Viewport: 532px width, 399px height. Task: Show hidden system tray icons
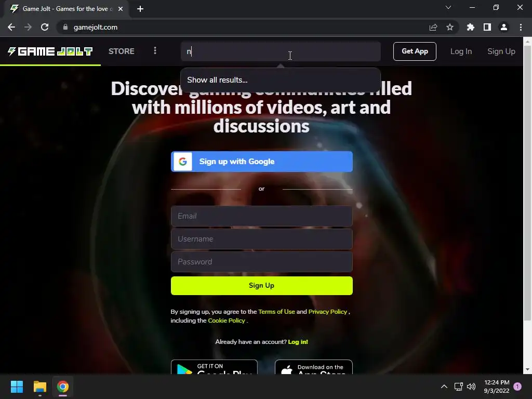(x=444, y=387)
